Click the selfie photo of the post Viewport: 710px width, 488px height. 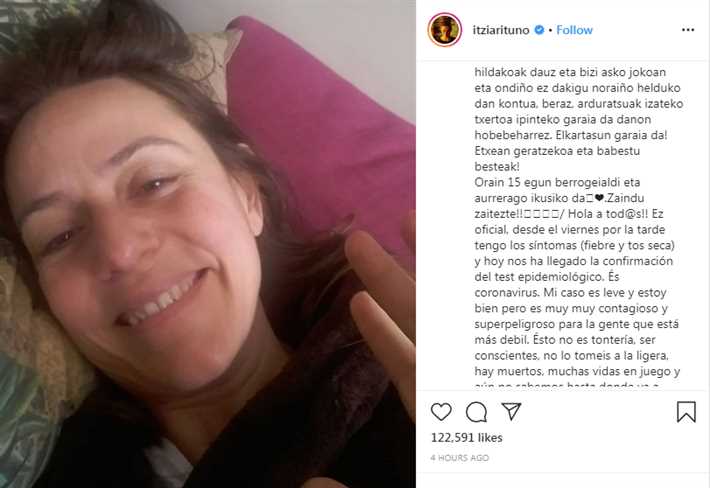[208, 244]
